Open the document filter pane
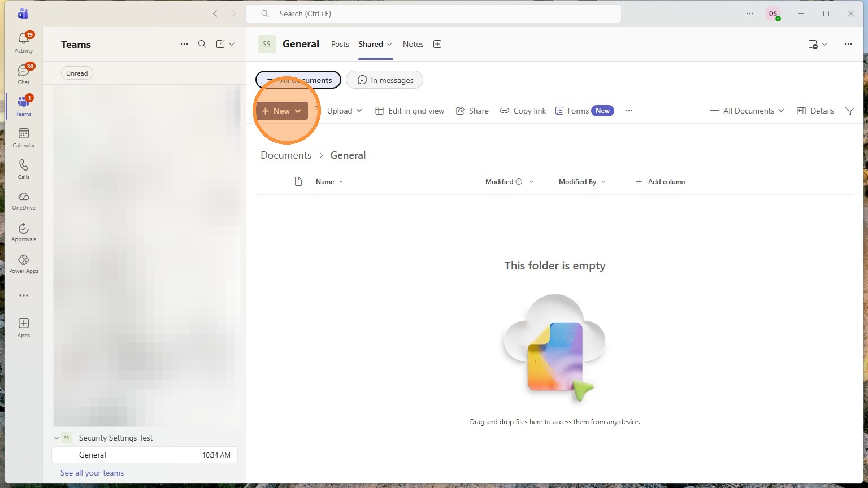This screenshot has height=488, width=868. coord(850,111)
